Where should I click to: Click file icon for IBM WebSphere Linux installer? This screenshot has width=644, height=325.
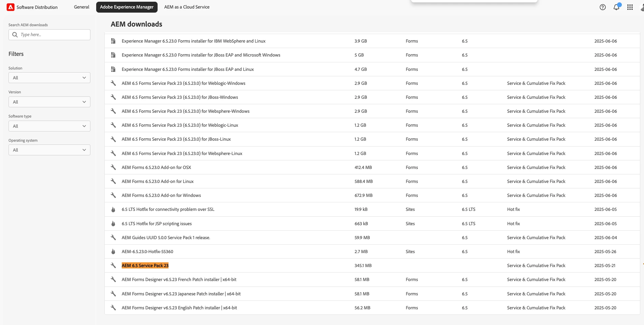(113, 41)
